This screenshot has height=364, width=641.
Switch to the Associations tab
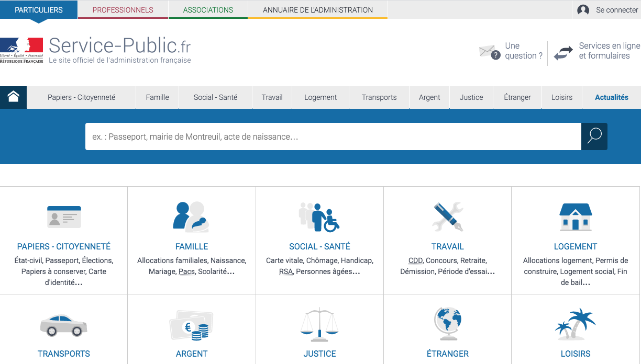(x=208, y=10)
